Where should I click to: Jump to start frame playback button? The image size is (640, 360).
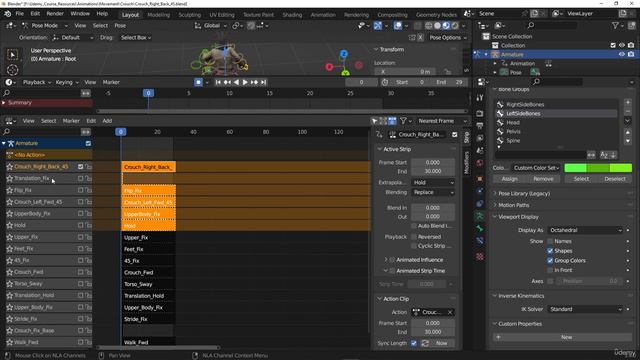(218, 82)
